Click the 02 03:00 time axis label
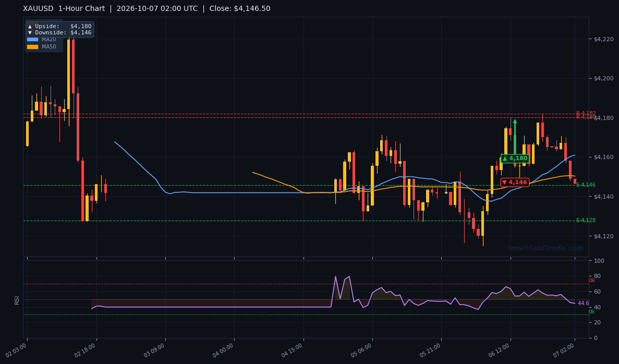619x364 pixels. tap(16, 350)
